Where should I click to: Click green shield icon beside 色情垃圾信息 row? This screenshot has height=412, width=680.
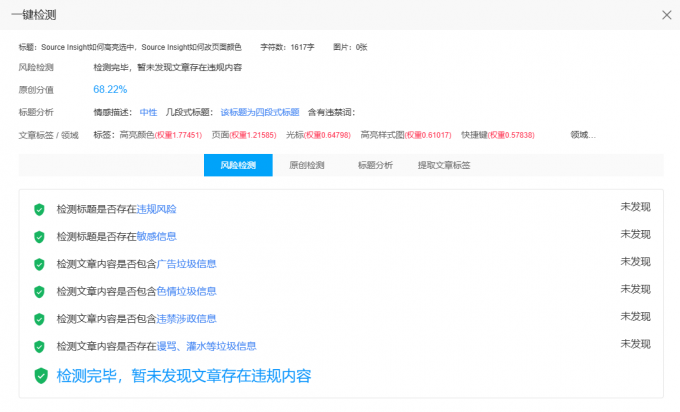coord(39,292)
